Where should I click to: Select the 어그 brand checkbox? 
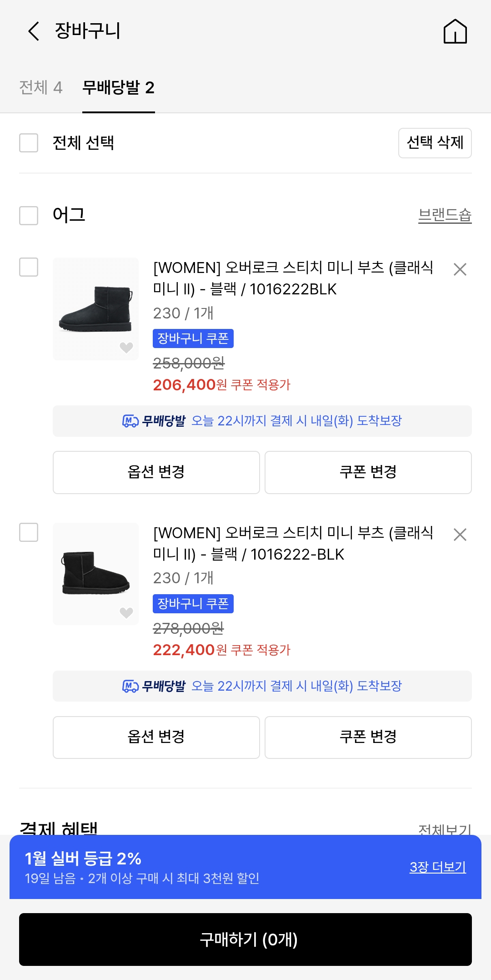[29, 216]
